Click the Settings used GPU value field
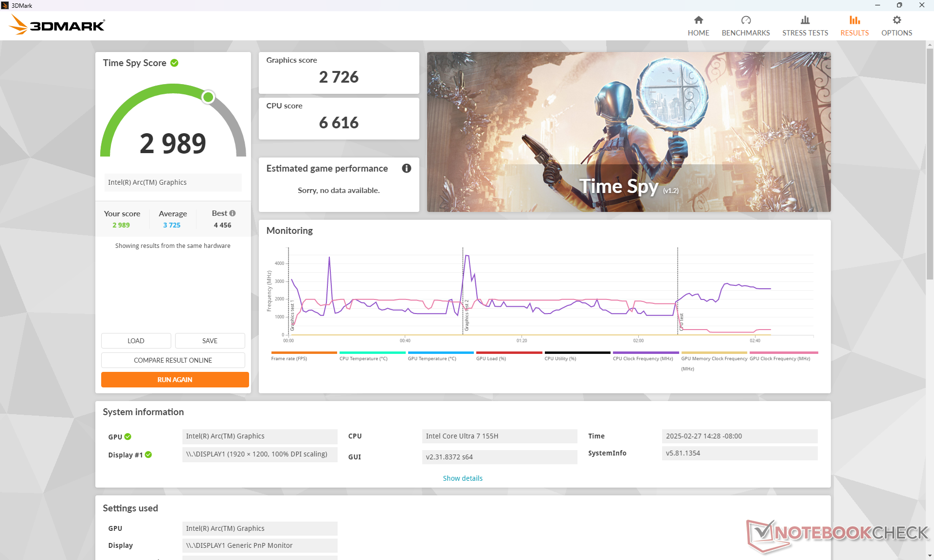The width and height of the screenshot is (934, 560). [x=260, y=528]
